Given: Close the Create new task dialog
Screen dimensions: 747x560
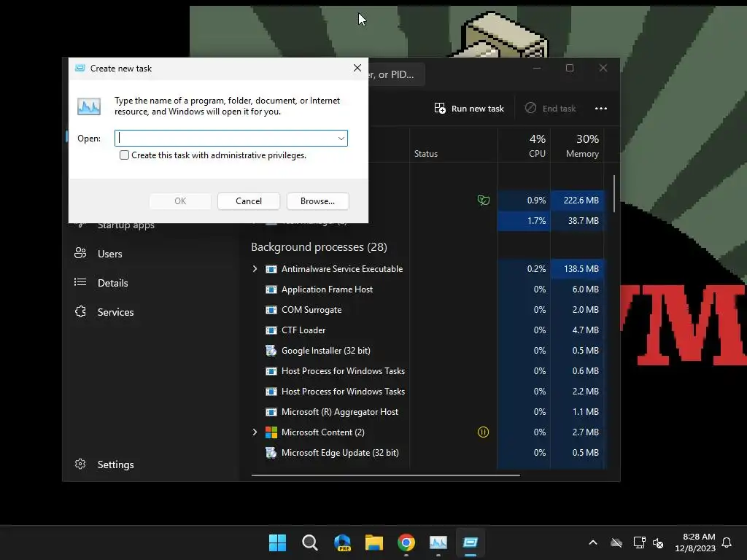Looking at the screenshot, I should [357, 68].
